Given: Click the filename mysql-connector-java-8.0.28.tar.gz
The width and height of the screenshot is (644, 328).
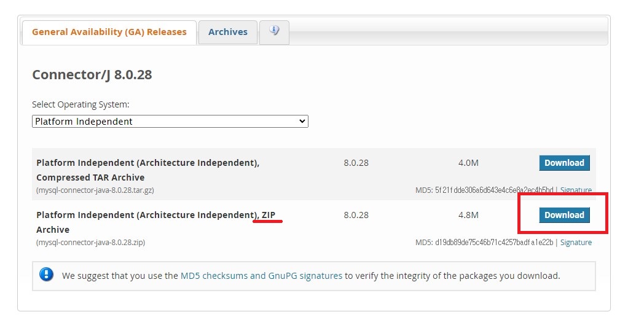Looking at the screenshot, I should pyautogui.click(x=95, y=190).
